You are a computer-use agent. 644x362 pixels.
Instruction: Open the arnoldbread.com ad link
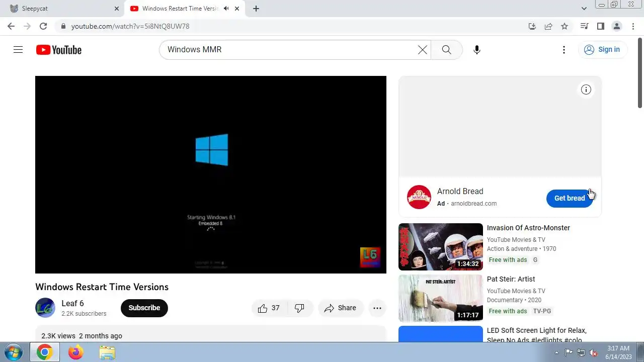coord(473,204)
